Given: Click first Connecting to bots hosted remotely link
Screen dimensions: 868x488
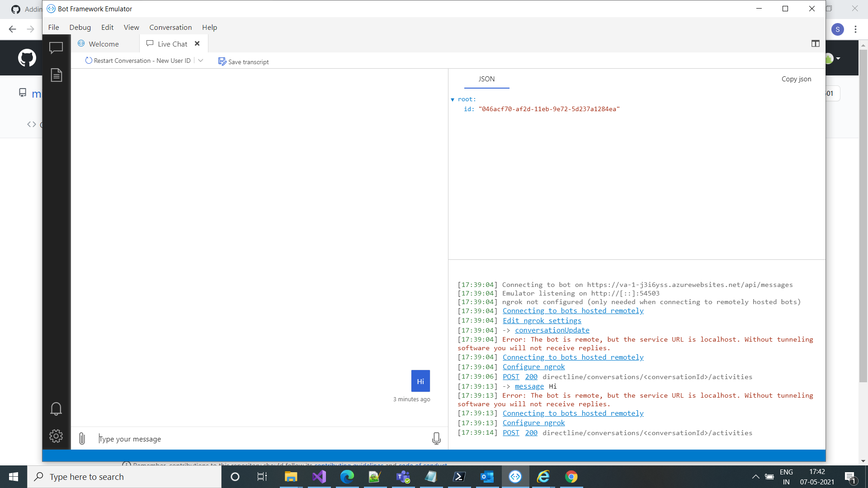Looking at the screenshot, I should pyautogui.click(x=573, y=310).
